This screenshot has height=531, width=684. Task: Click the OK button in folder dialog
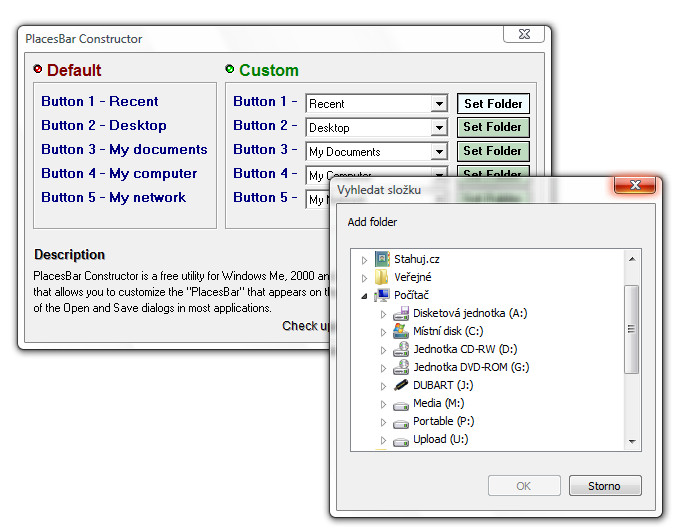524,486
